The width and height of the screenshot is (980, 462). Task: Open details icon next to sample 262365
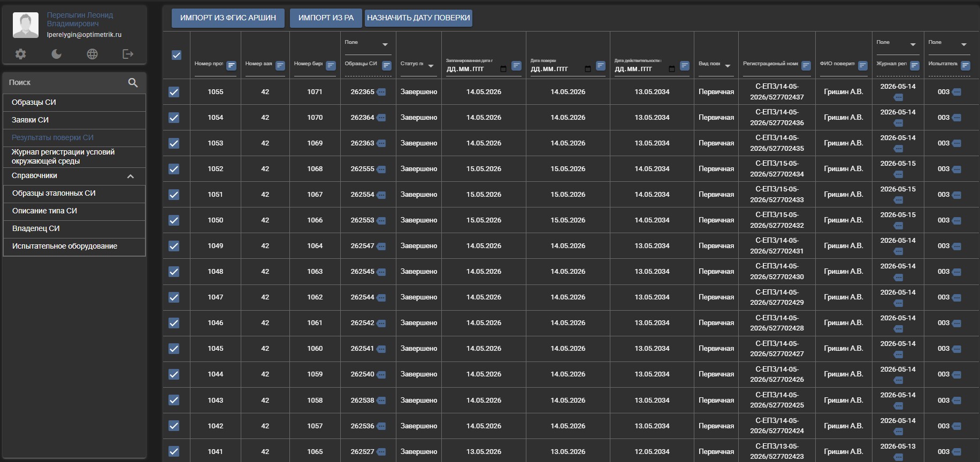tap(381, 92)
